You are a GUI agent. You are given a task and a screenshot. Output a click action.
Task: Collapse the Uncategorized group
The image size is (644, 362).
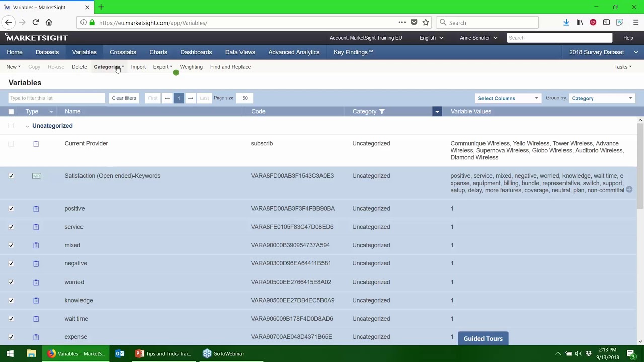(27, 126)
